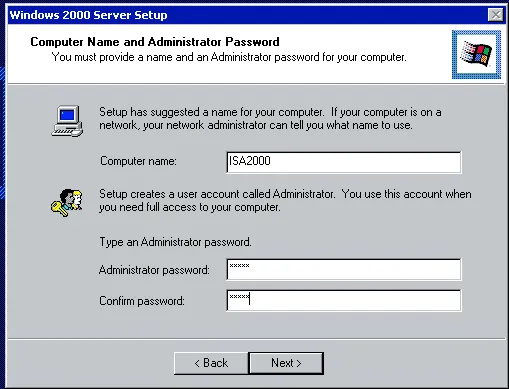Click the desktop computer icon
Image resolution: width=509 pixels, height=389 pixels.
pos(67,121)
